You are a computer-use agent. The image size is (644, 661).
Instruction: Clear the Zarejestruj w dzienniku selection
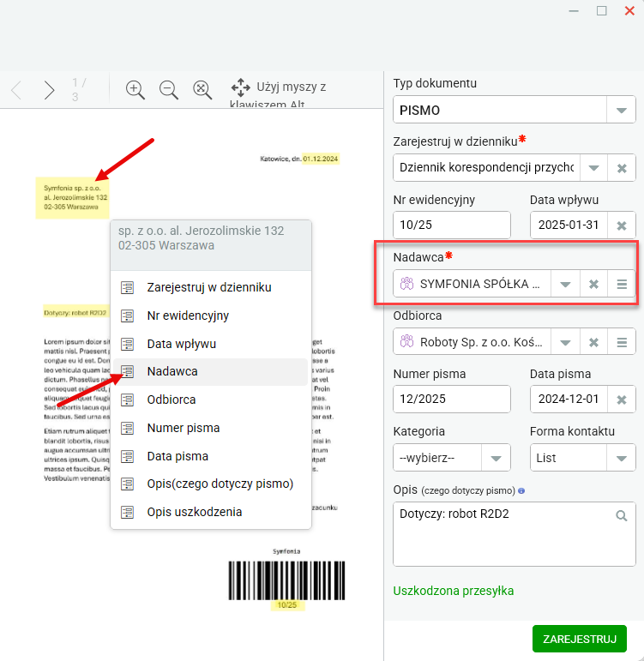[x=622, y=168]
